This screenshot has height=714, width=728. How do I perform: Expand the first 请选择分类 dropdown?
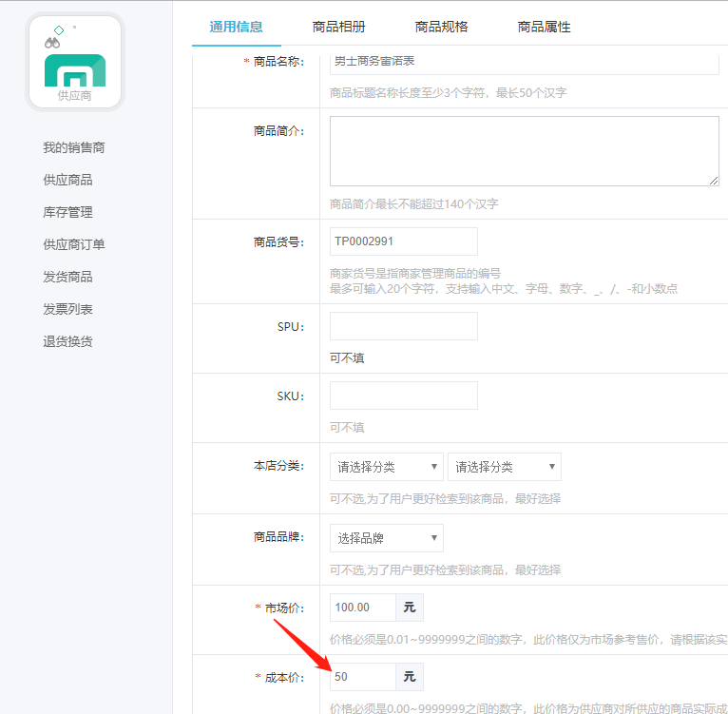tap(386, 467)
